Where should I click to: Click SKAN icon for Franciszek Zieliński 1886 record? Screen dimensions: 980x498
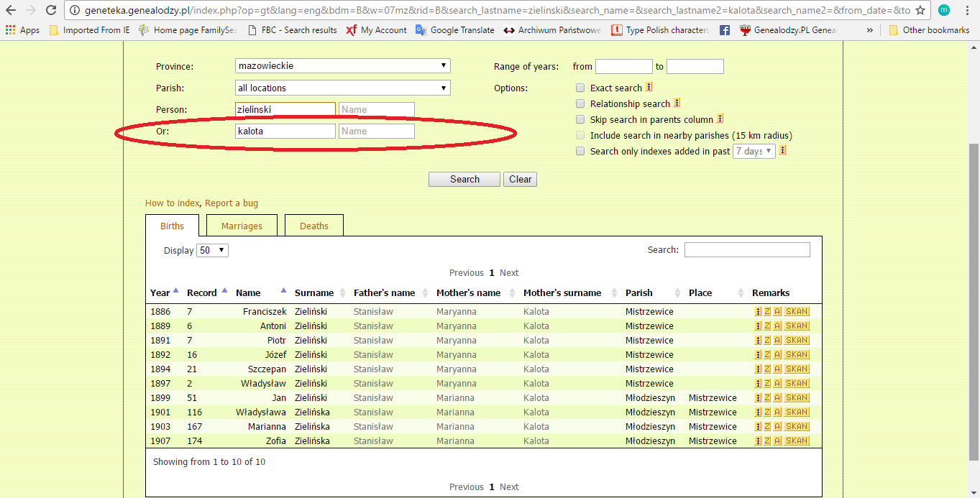click(797, 312)
